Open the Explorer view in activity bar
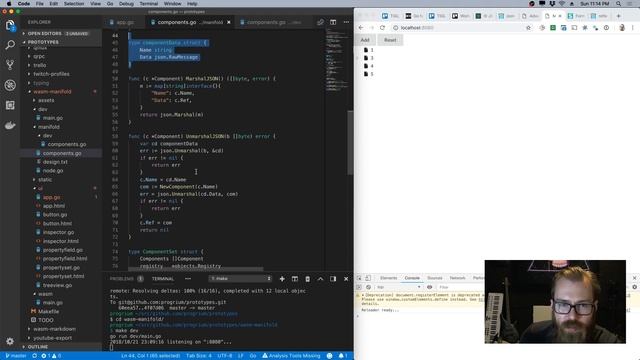640x360 pixels. coord(10,25)
